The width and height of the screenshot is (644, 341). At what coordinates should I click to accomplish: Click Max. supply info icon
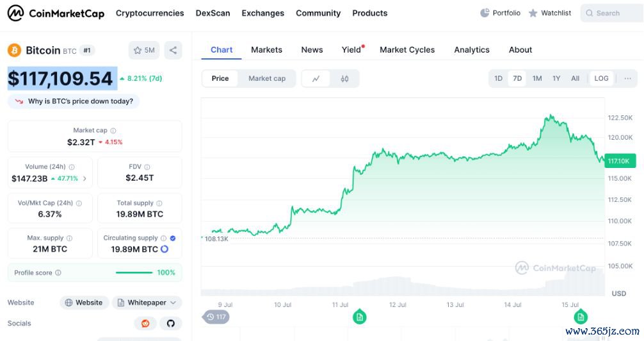(69, 238)
